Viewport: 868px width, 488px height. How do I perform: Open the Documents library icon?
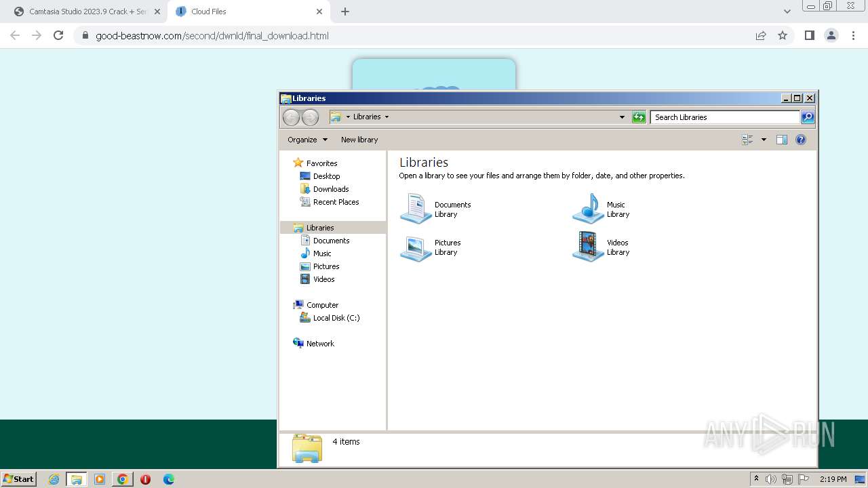point(416,209)
